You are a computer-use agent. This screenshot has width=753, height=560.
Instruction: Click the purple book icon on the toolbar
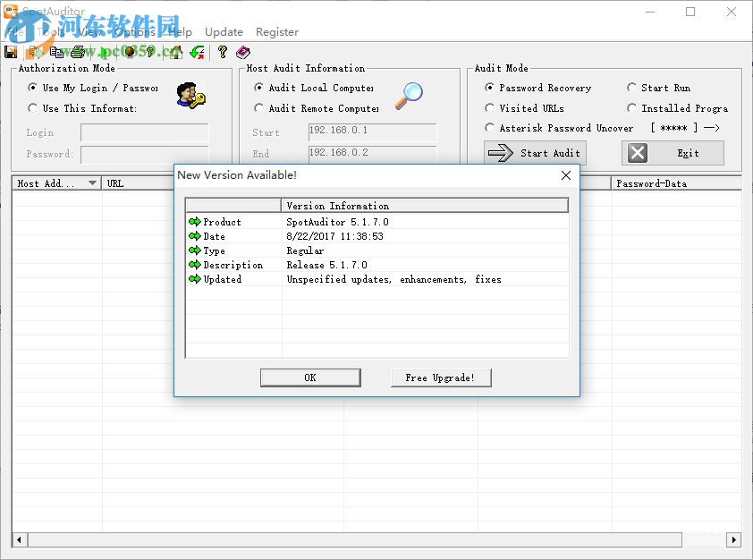pyautogui.click(x=242, y=52)
